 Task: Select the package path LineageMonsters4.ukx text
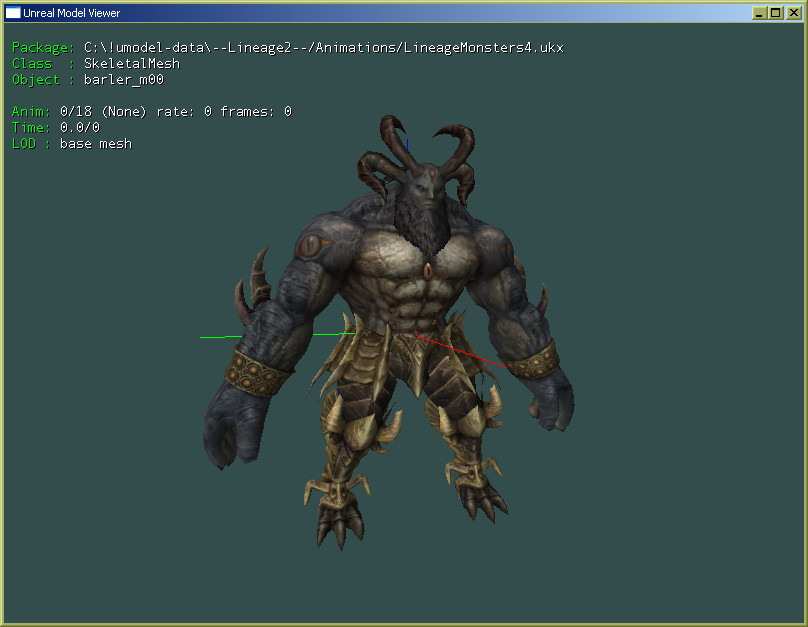(324, 48)
